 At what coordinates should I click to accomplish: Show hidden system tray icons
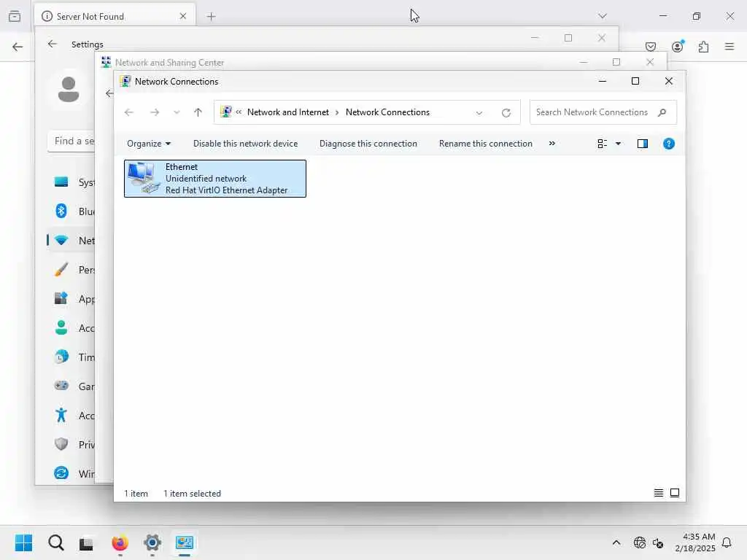[616, 542]
